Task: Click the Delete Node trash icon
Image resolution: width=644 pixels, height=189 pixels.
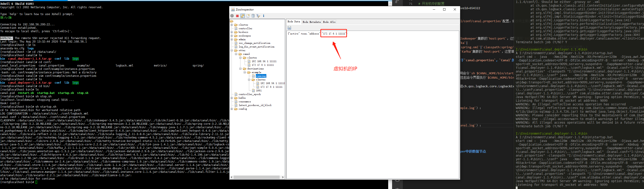Action: coord(253,16)
